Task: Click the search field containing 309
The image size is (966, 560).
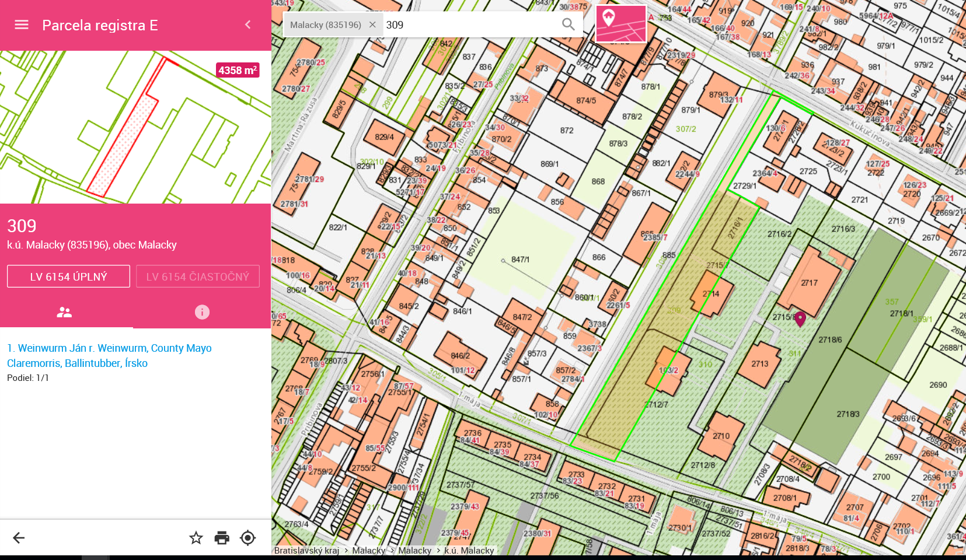Action: click(x=467, y=24)
